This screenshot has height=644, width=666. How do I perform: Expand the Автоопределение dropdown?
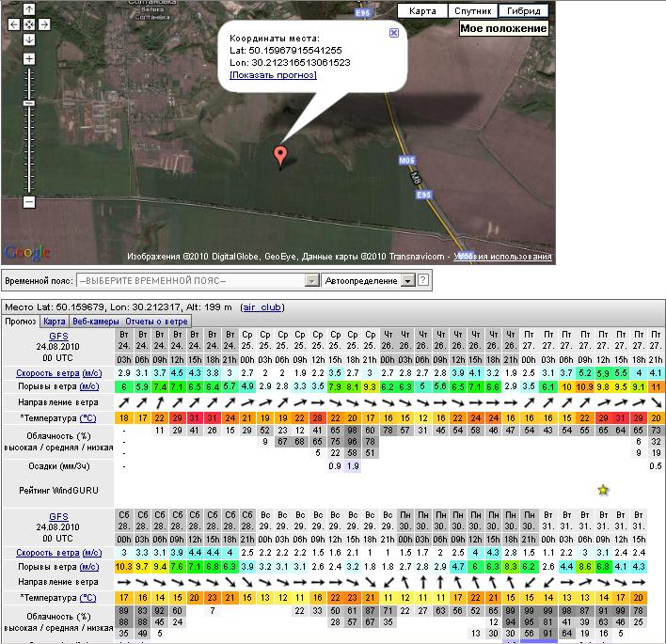406,280
